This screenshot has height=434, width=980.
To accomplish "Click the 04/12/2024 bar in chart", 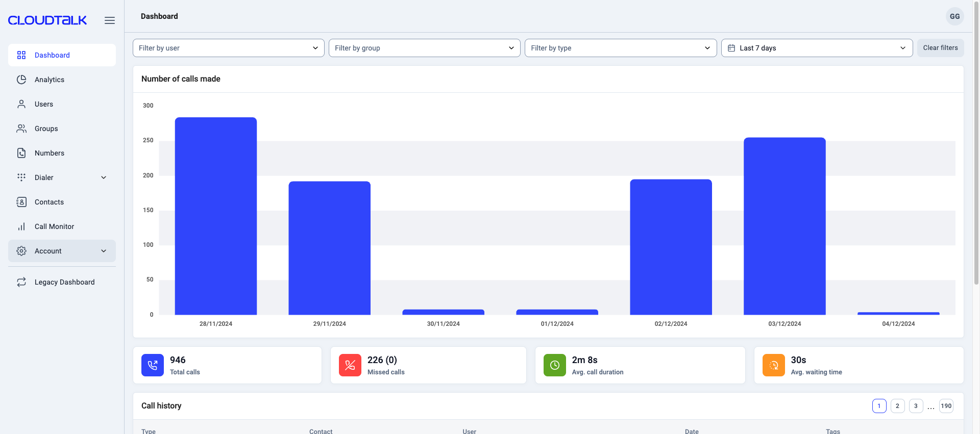I will (898, 313).
